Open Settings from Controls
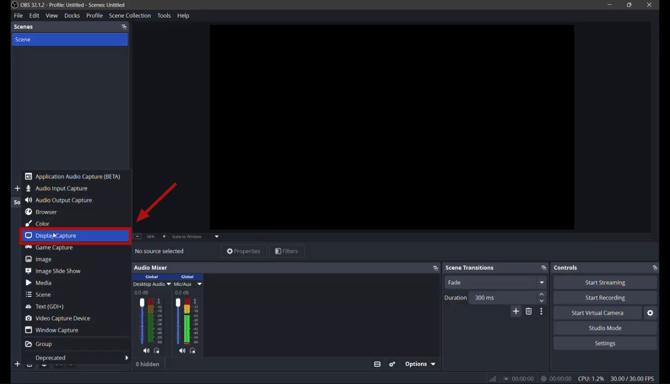The width and height of the screenshot is (670, 384). (x=605, y=343)
